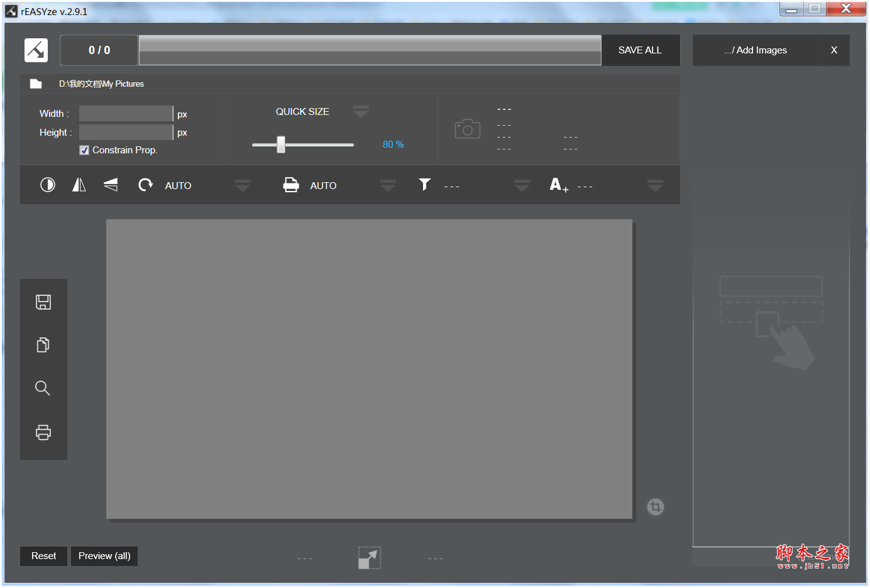Flip image vertically icon
Screen dimensions: 870x588
click(x=111, y=185)
